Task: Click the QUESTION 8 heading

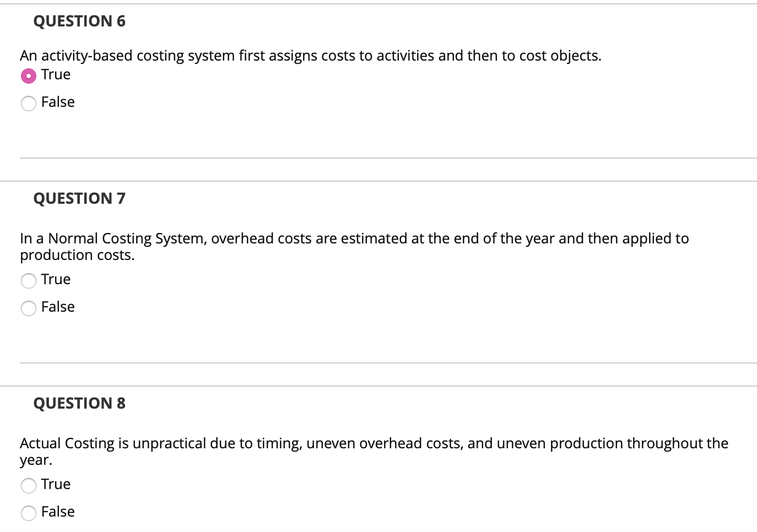Action: [x=79, y=403]
